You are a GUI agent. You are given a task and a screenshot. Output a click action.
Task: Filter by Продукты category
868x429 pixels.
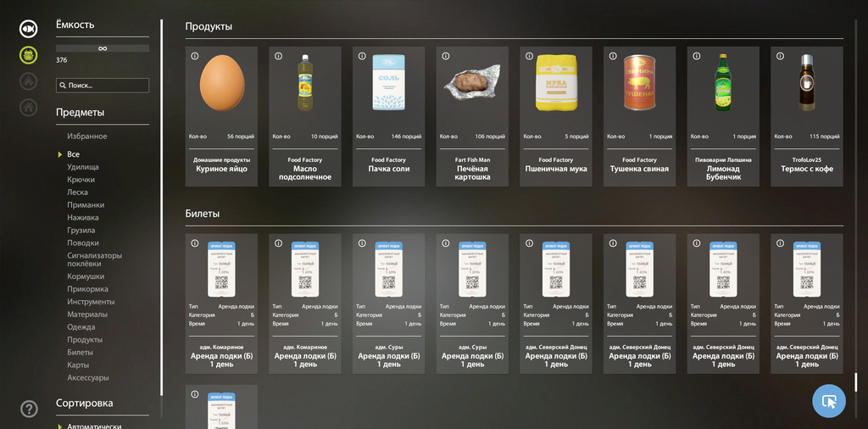(85, 340)
